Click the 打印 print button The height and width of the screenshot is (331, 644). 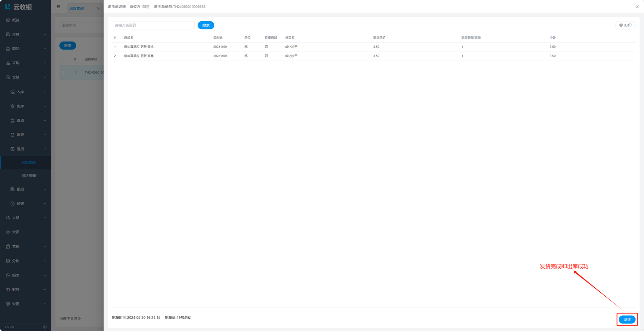click(625, 25)
